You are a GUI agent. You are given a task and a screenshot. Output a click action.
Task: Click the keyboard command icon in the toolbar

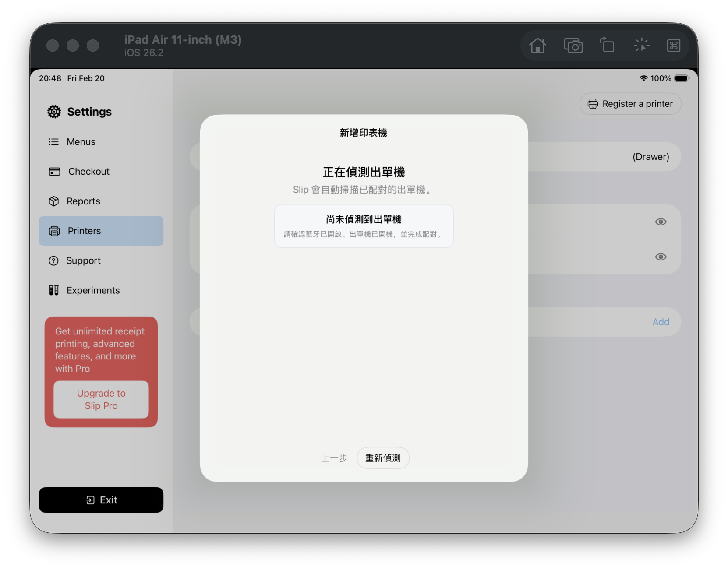click(673, 46)
